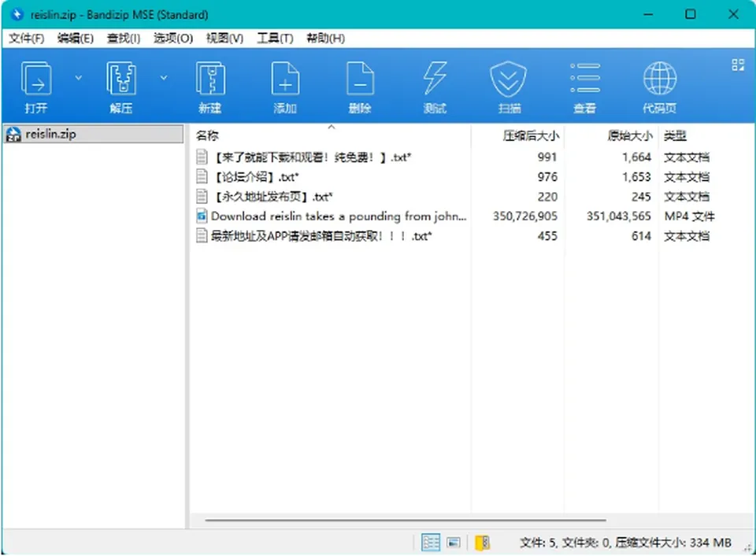Click the 删除 (Delete) toolbar icon
This screenshot has height=556, width=756.
coord(360,78)
